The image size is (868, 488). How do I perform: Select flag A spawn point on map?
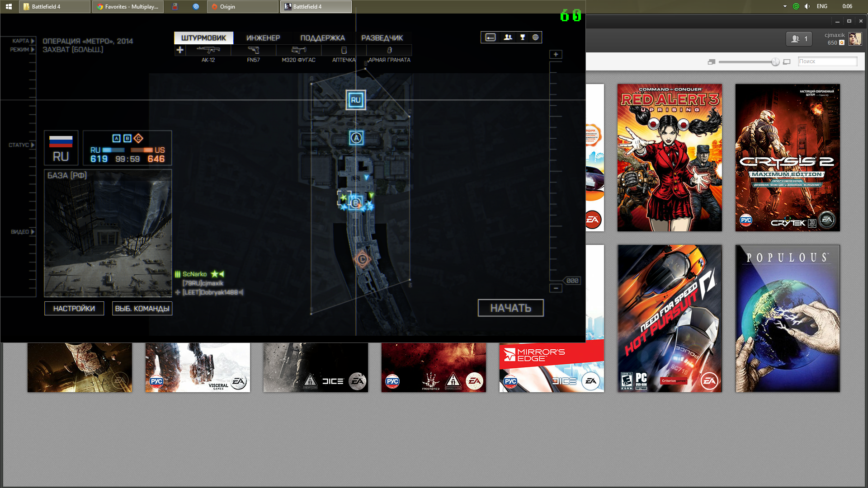pos(356,138)
